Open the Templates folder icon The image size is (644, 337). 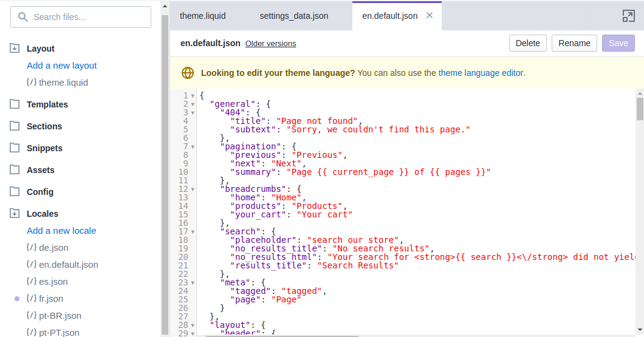15,104
